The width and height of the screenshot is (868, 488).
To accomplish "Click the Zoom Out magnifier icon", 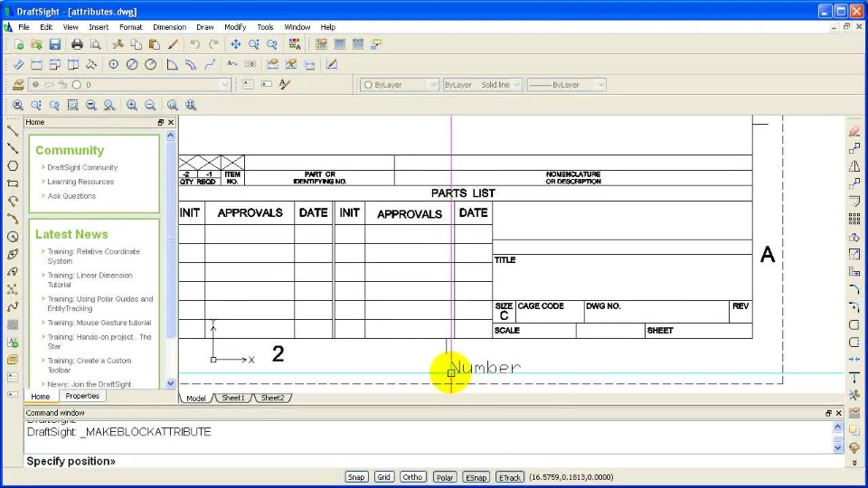I will click(x=150, y=105).
